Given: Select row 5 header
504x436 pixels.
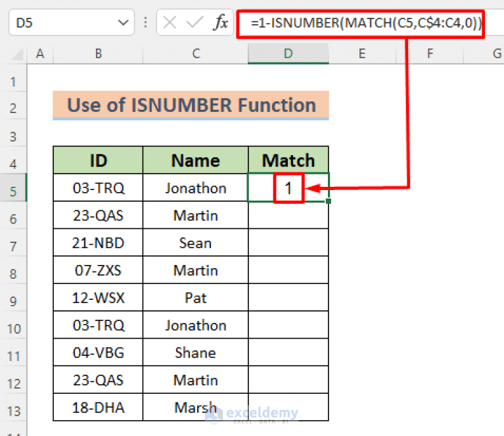Looking at the screenshot, I should click(13, 187).
